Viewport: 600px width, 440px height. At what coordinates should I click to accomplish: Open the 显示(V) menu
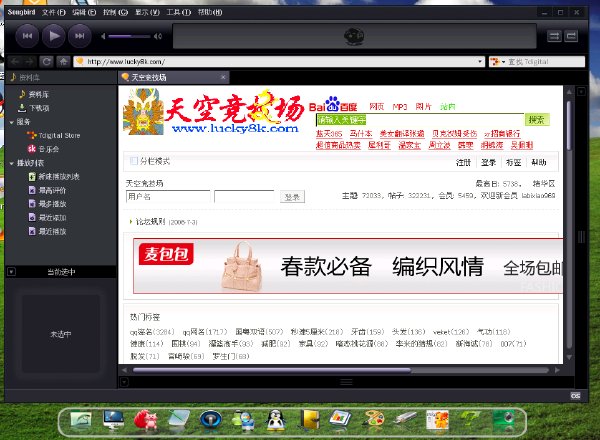(x=147, y=12)
